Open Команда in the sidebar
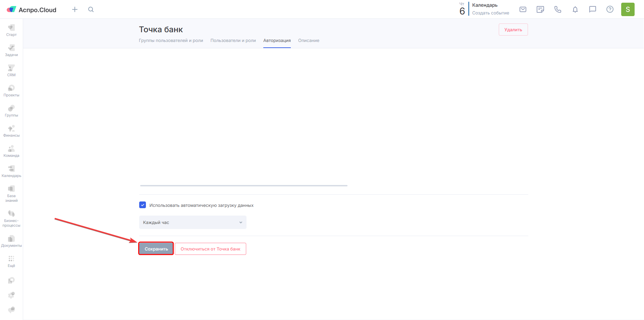 [11, 151]
